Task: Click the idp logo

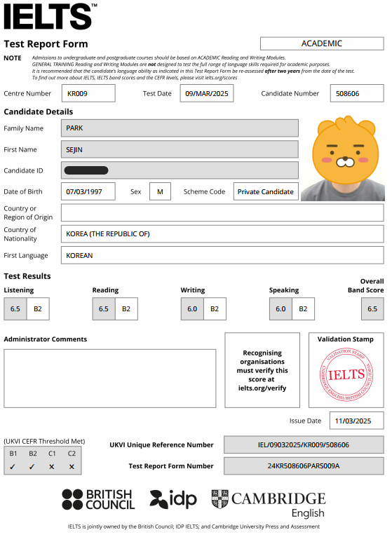Action: (x=173, y=499)
